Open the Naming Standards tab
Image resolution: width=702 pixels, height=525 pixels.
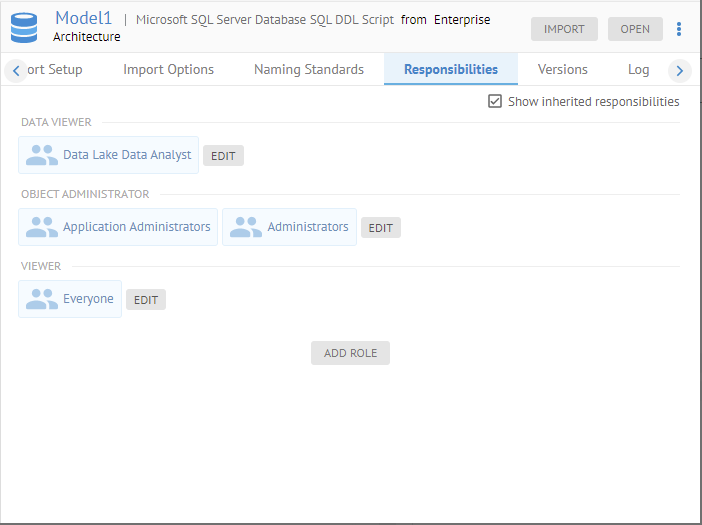pyautogui.click(x=309, y=69)
